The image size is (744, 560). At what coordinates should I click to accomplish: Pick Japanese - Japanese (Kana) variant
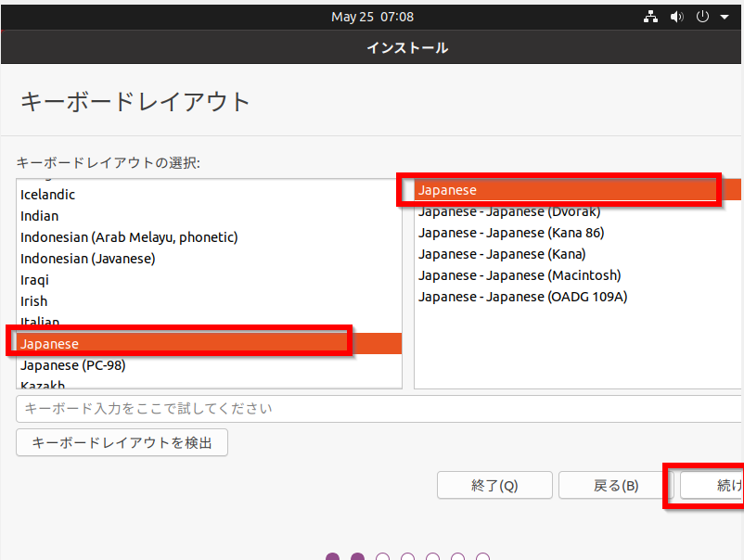[x=502, y=254]
